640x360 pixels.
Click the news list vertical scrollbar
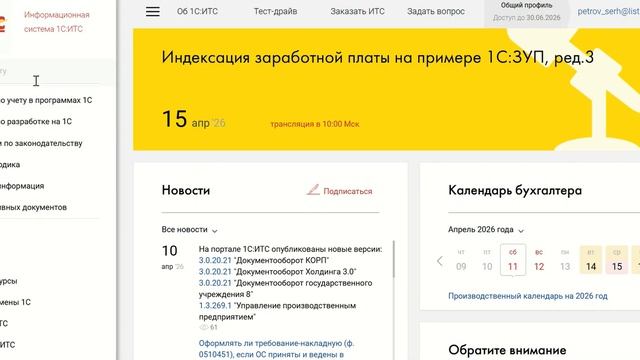(393, 259)
